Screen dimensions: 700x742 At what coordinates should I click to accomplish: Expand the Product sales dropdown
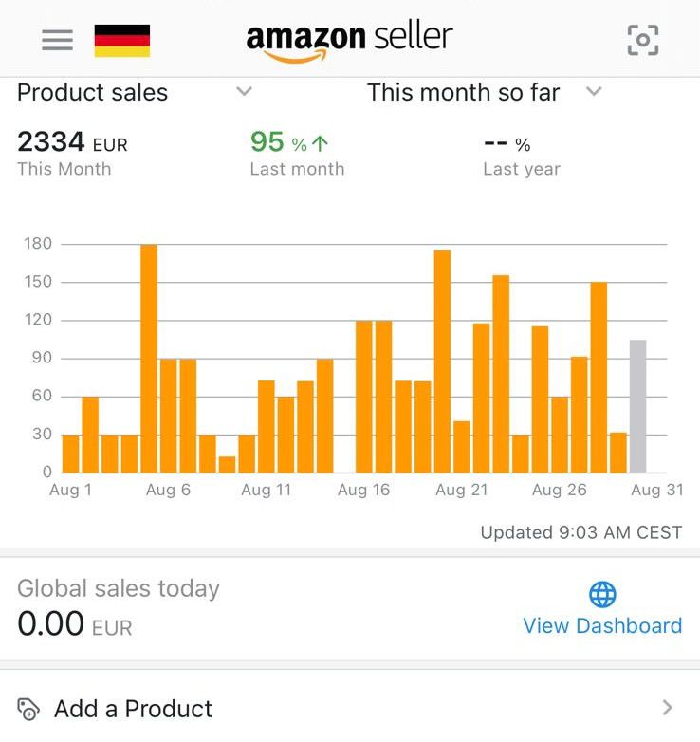pyautogui.click(x=244, y=92)
